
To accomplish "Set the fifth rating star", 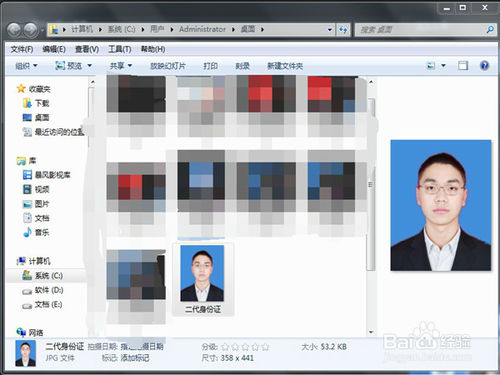I will 265,347.
